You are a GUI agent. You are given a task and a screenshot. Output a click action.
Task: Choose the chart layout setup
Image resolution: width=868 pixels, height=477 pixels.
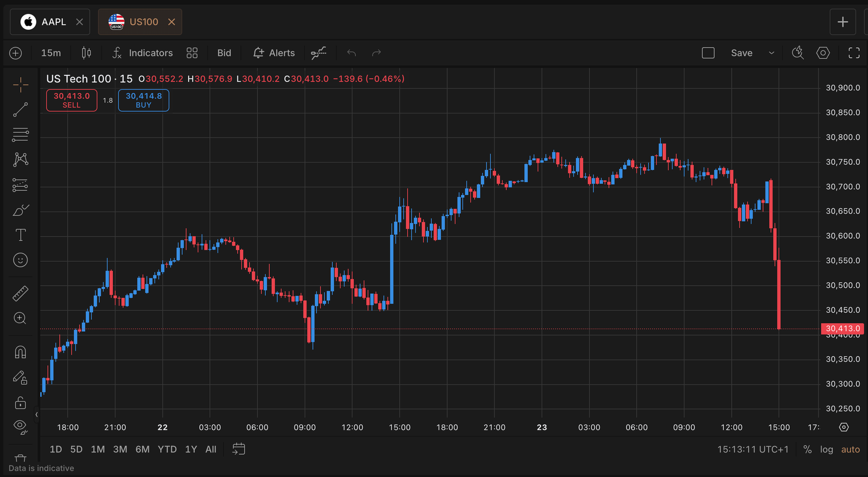point(708,53)
